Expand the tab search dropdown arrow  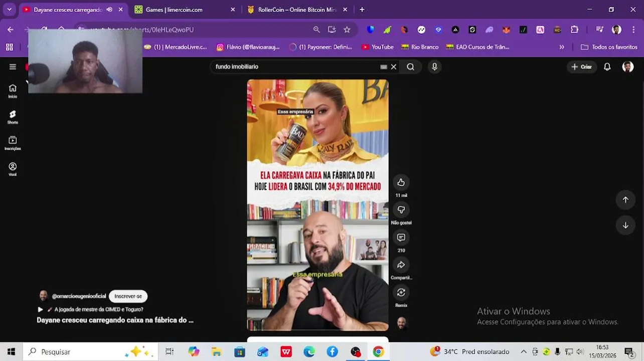coord(9,10)
